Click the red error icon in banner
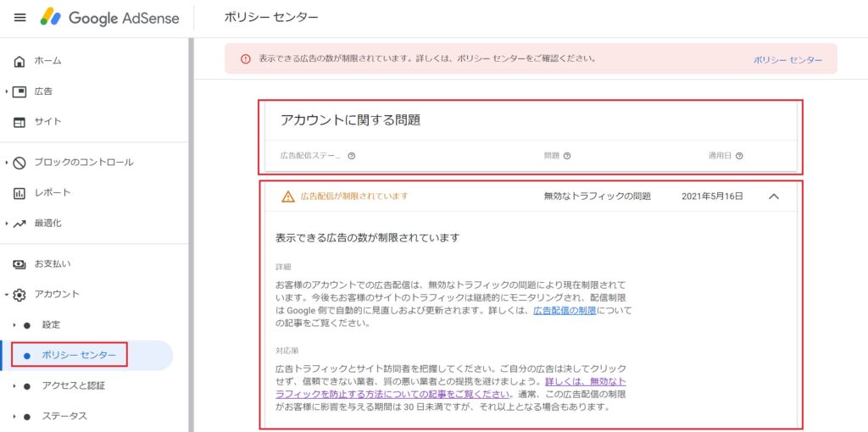Image resolution: width=868 pixels, height=432 pixels. point(245,58)
